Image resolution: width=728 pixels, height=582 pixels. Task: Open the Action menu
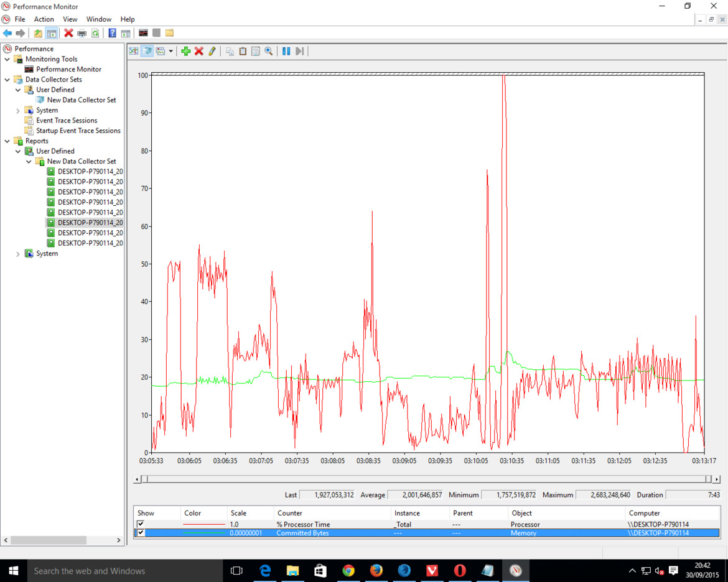coord(44,19)
